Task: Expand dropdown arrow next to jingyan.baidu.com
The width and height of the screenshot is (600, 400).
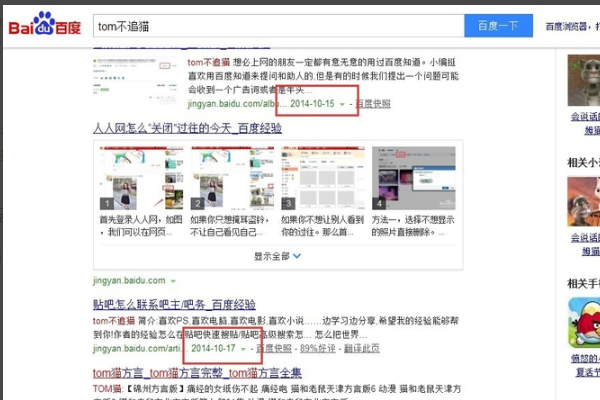Action: [x=173, y=281]
